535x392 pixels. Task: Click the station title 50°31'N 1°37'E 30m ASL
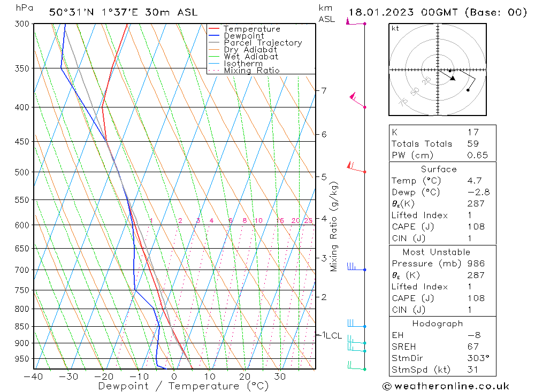coord(123,12)
